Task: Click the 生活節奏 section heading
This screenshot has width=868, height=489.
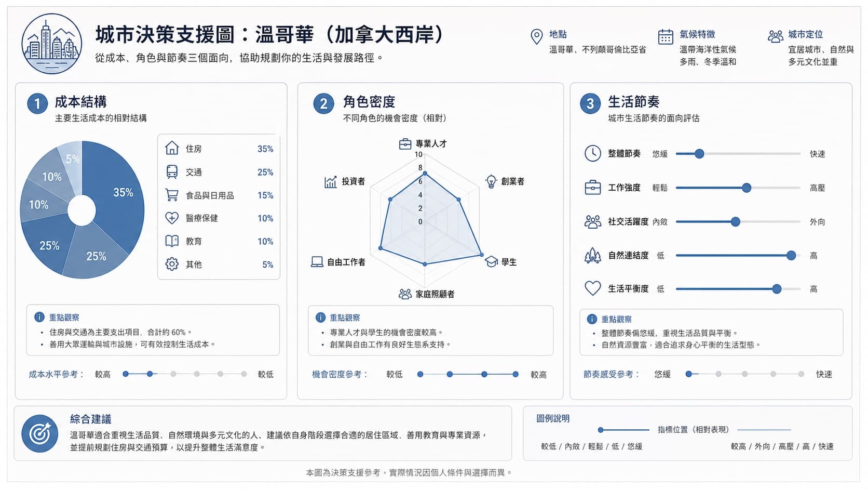Action: [x=634, y=102]
